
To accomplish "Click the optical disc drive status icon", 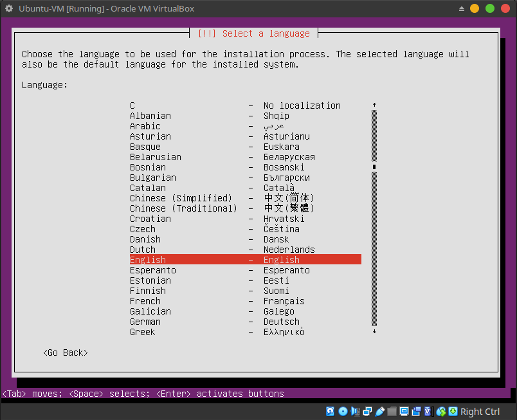I will (343, 411).
